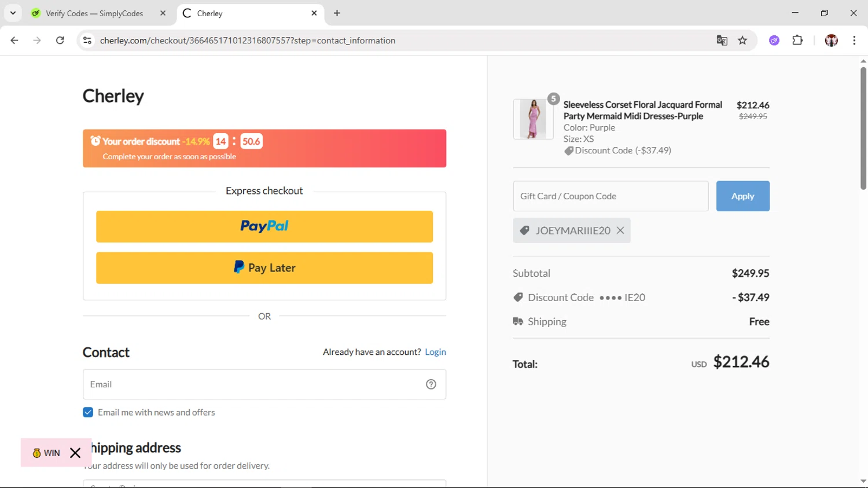Click the product title Sleeveless Corset Floral Jacquard
The height and width of the screenshot is (488, 868).
pyautogui.click(x=642, y=110)
